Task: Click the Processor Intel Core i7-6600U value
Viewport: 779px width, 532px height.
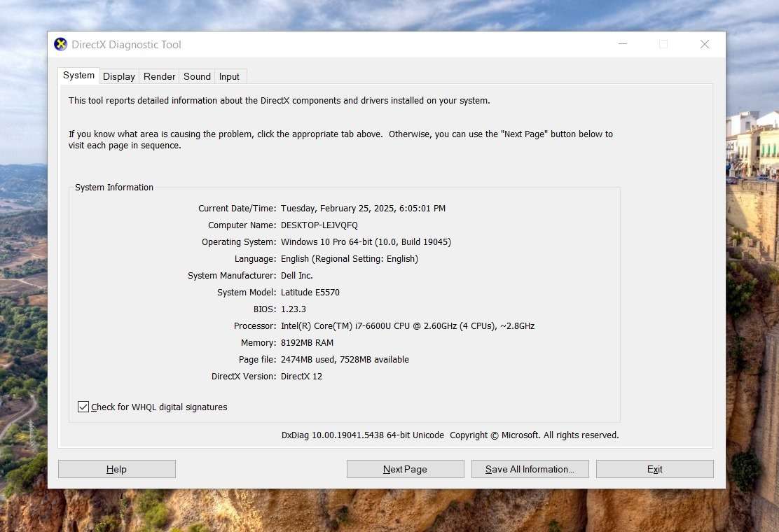Action: tap(408, 326)
